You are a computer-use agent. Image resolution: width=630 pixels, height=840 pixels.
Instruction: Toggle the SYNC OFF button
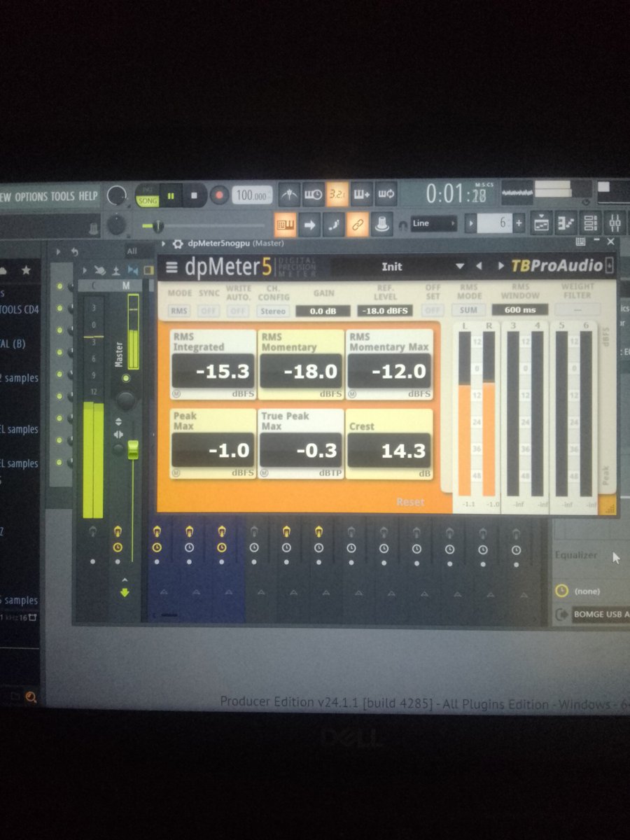(x=209, y=311)
